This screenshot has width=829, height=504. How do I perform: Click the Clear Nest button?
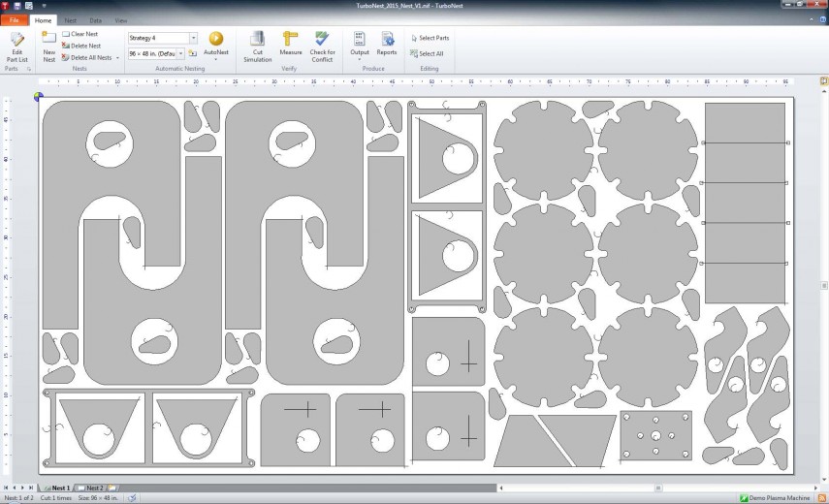pos(80,34)
